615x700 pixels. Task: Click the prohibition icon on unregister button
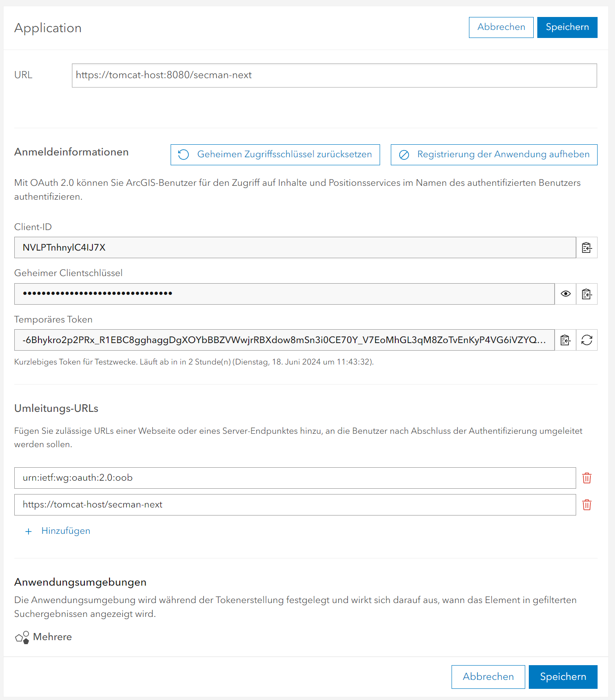click(x=404, y=155)
